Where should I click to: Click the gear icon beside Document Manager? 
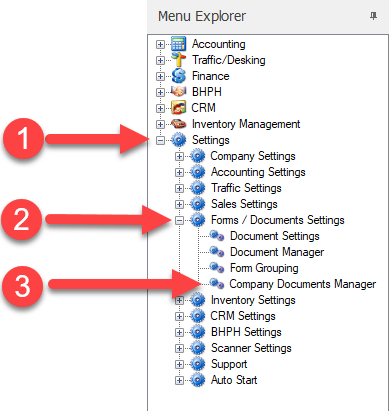(x=217, y=252)
